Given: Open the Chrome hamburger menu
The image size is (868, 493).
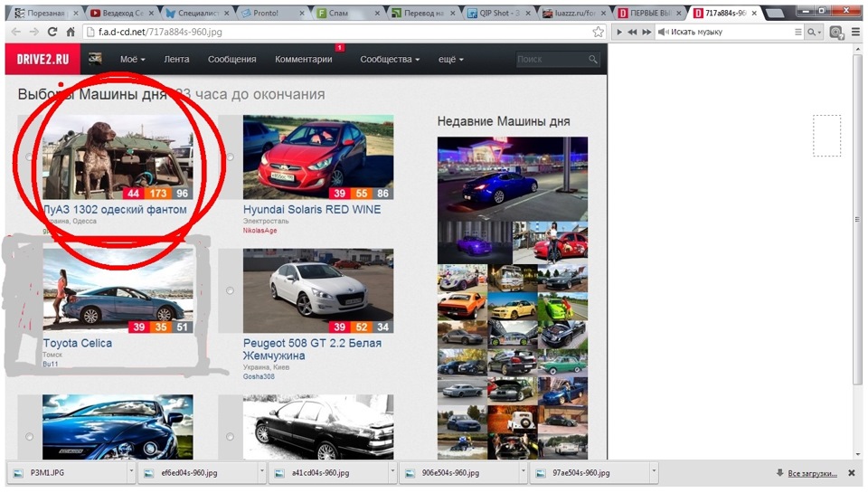Looking at the screenshot, I should tap(855, 33).
